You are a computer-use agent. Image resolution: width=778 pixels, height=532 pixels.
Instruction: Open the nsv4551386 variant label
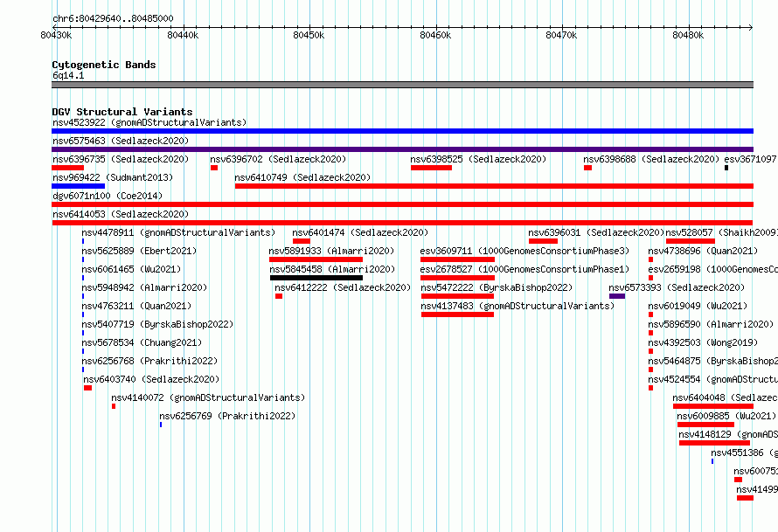tap(744, 453)
